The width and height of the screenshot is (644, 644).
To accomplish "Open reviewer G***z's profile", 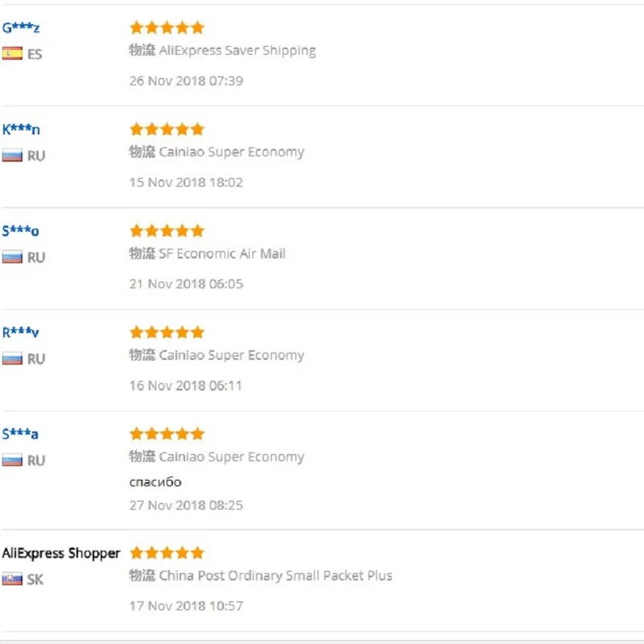I will (x=21, y=28).
